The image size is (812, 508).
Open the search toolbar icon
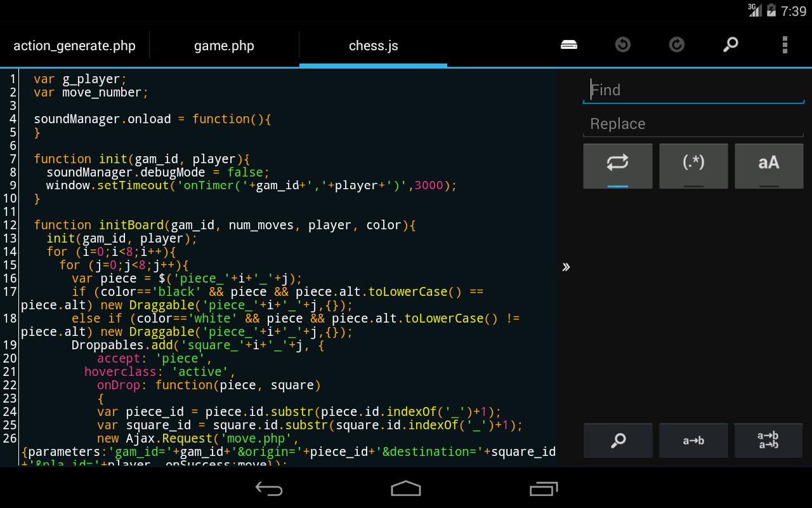(730, 44)
